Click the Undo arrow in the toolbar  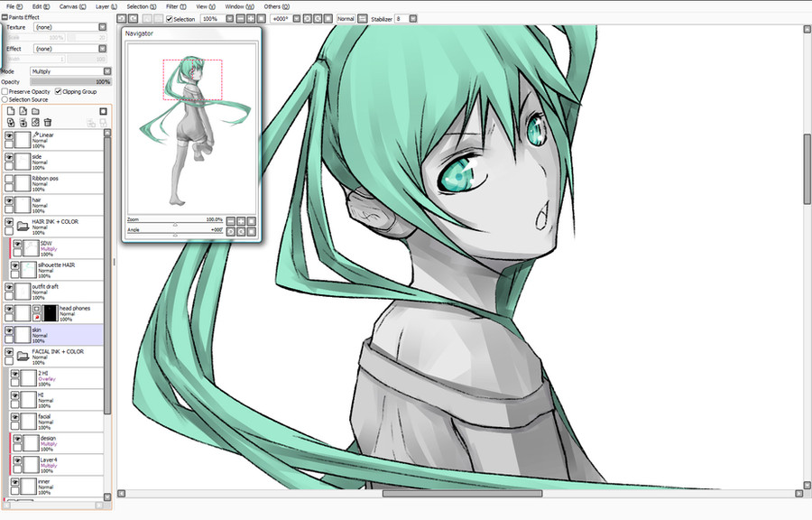(x=121, y=19)
